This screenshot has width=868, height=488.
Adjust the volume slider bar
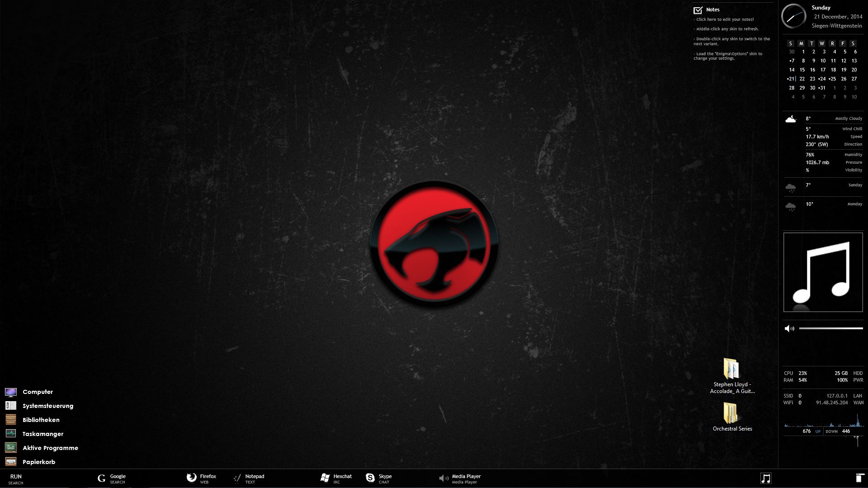831,328
